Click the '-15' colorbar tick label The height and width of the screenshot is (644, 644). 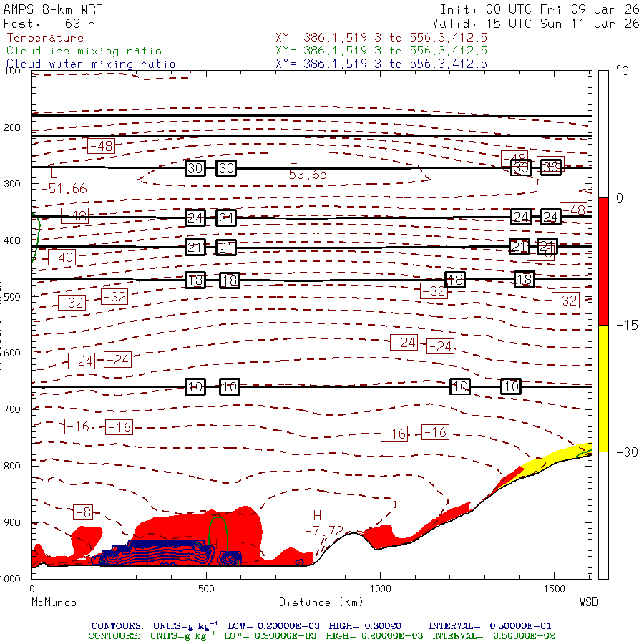click(627, 326)
